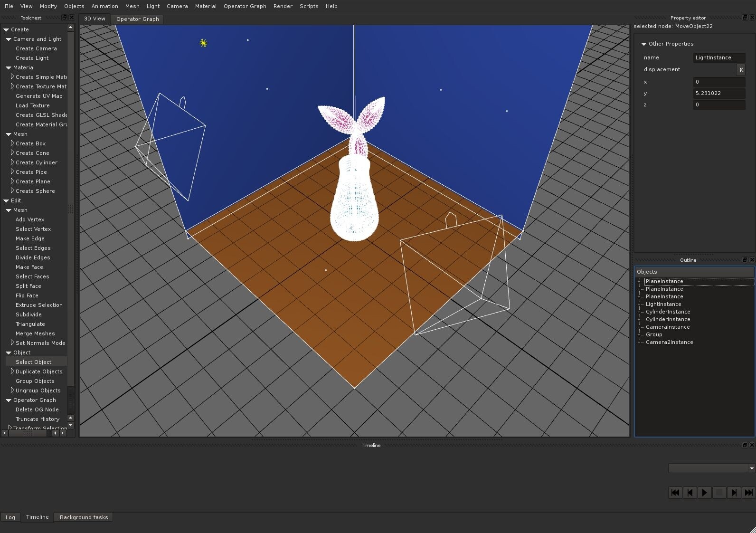This screenshot has height=533, width=756.
Task: Expand the Create Box tool options
Action: [12, 143]
